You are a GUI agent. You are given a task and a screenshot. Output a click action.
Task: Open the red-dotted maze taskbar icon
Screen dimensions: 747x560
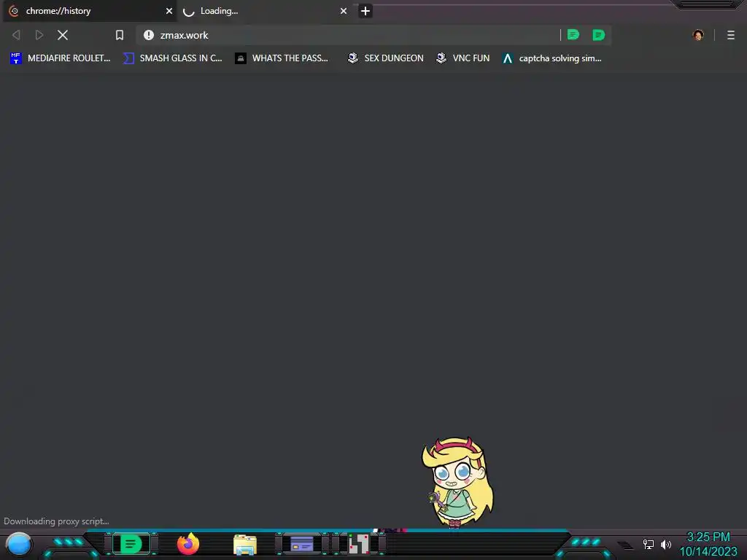[359, 544]
